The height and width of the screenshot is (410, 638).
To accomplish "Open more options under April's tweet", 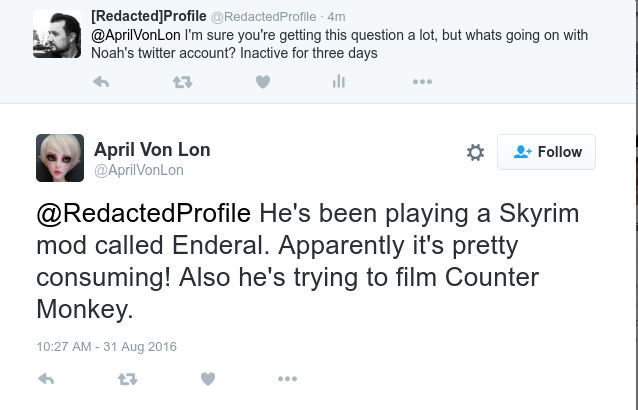I will click(x=287, y=378).
